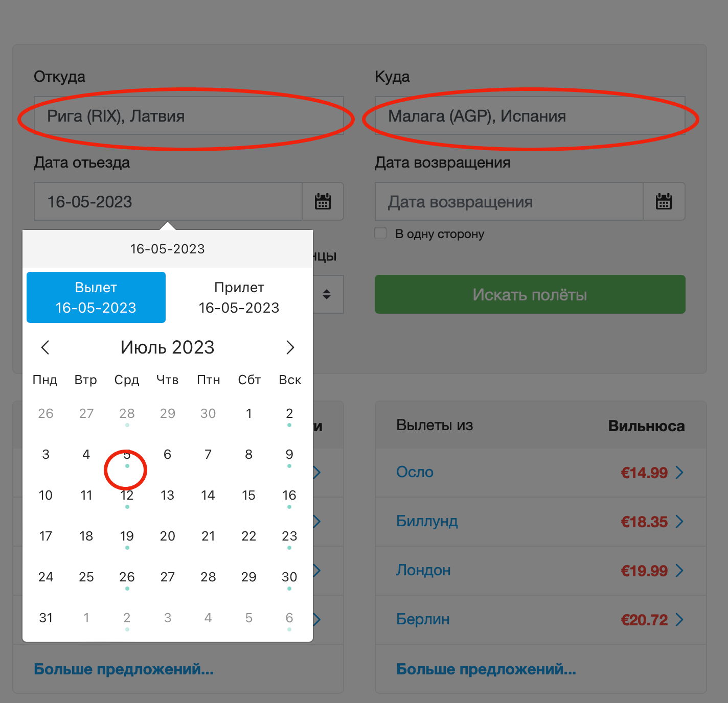Click the Куда field with Малага
The width and height of the screenshot is (728, 703).
[x=530, y=115]
